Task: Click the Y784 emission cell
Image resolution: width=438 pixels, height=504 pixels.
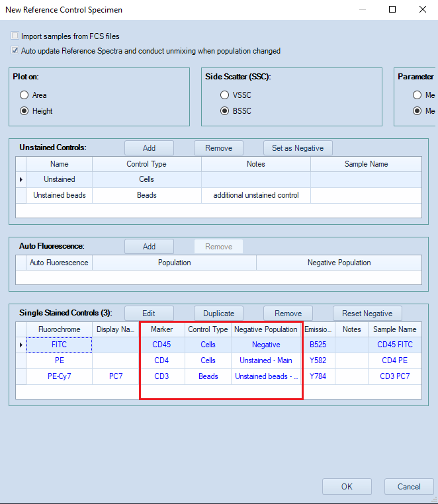Action: pyautogui.click(x=318, y=376)
